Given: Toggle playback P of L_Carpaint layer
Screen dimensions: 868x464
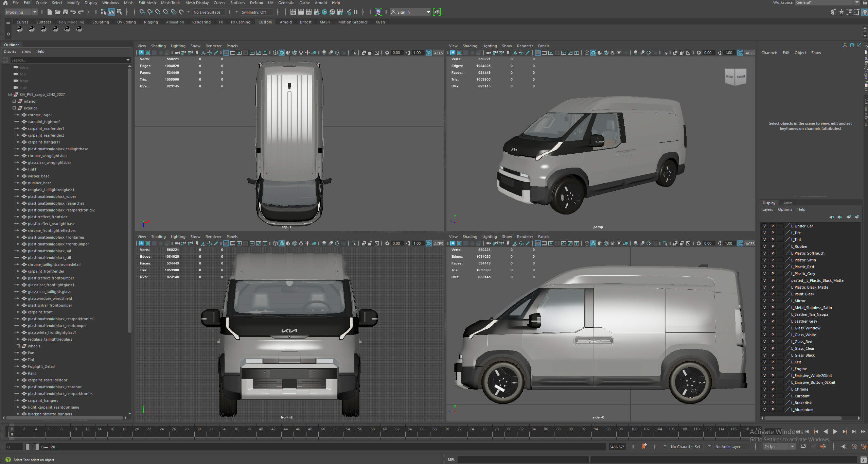Looking at the screenshot, I should click(x=772, y=396).
